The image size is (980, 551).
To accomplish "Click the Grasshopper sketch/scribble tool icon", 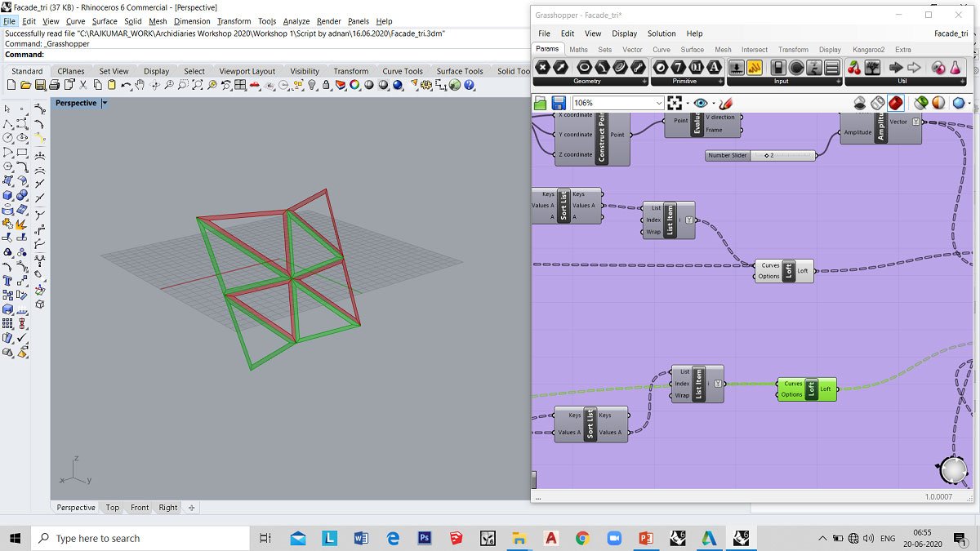I will 725,103.
